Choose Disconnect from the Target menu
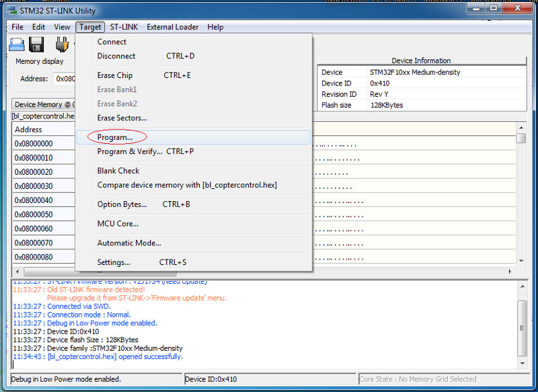This screenshot has width=538, height=392. (x=194, y=56)
